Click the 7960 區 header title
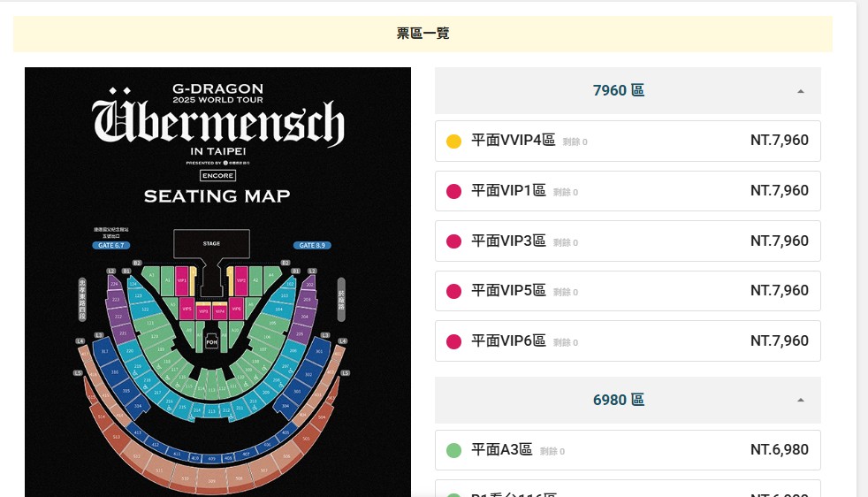Screen dimensions: 868x497 click(619, 90)
